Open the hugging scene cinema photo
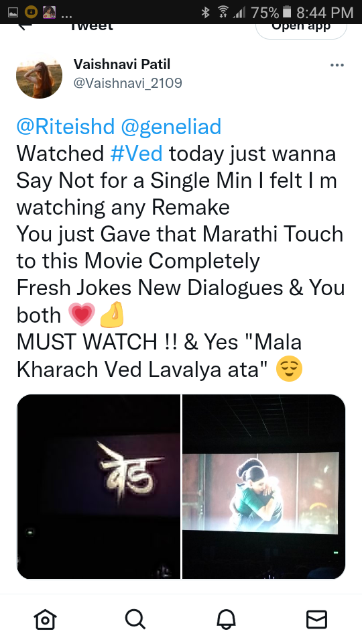The image size is (362, 644). (x=264, y=487)
